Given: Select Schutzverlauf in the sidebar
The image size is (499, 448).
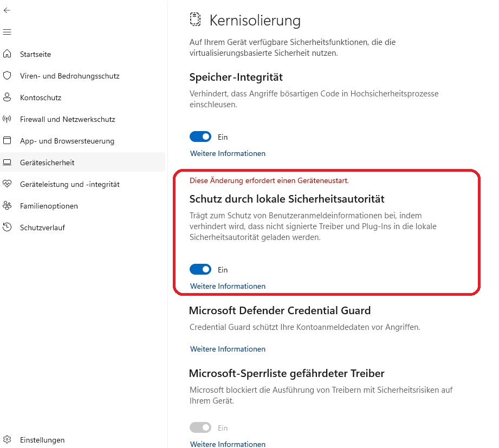Looking at the screenshot, I should (x=42, y=228).
